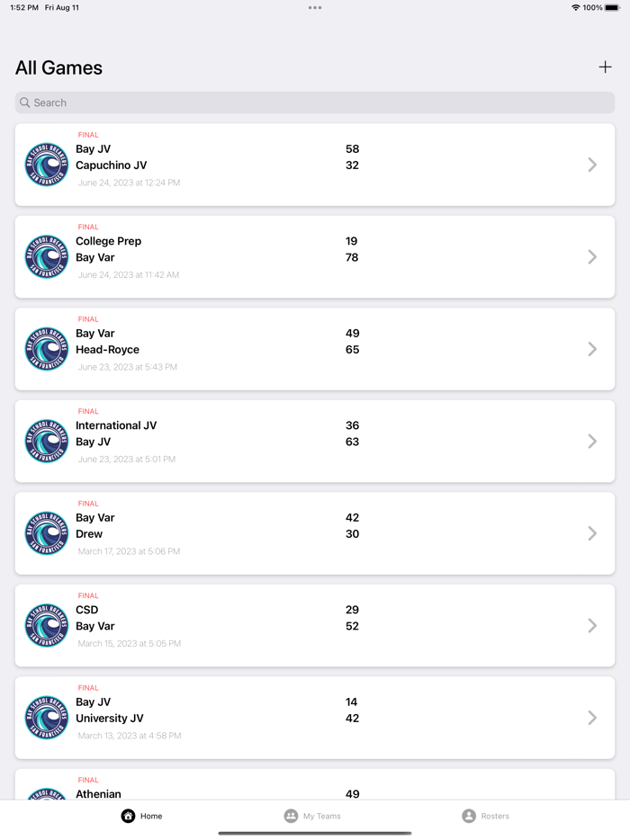This screenshot has height=840, width=630.
Task: Click the chevron on the University JV game
Action: pos(592,718)
